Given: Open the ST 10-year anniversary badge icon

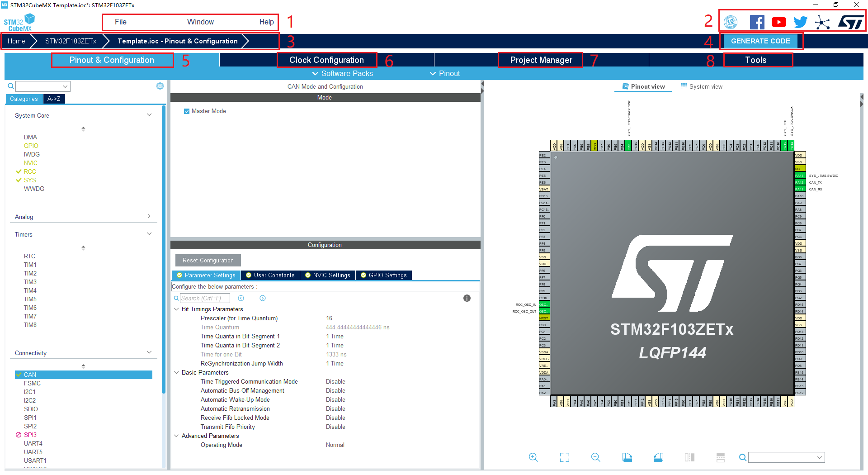Looking at the screenshot, I should click(731, 22).
